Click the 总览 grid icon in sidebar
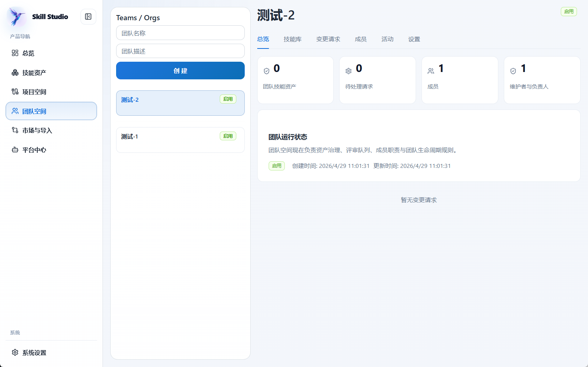 [15, 53]
